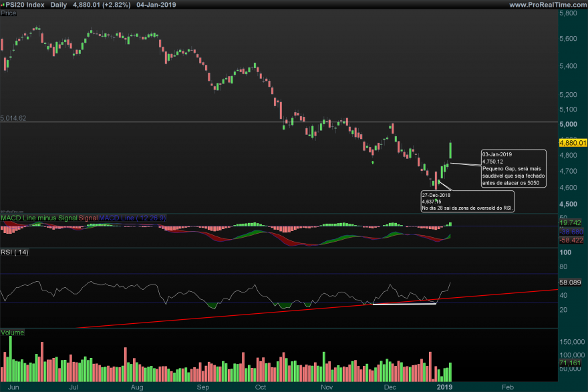Click the small green up arrow marker
This screenshot has height=392, width=588.
click(x=373, y=162)
